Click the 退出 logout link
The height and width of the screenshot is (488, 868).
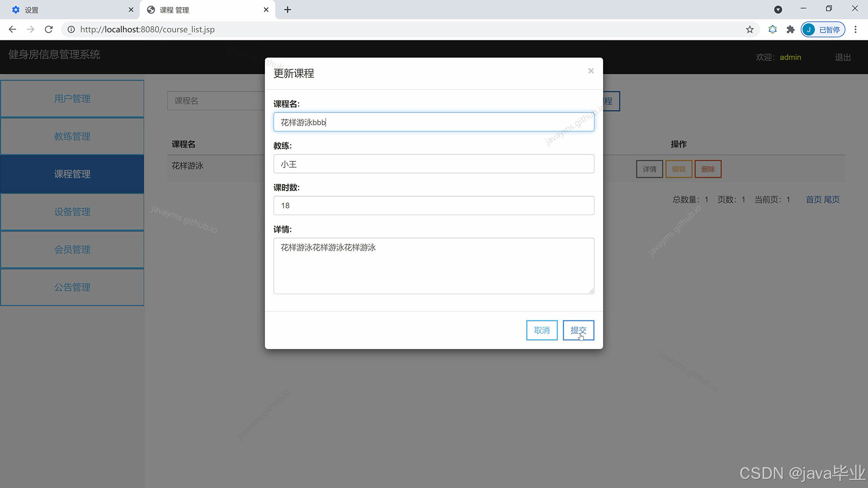[x=843, y=57]
